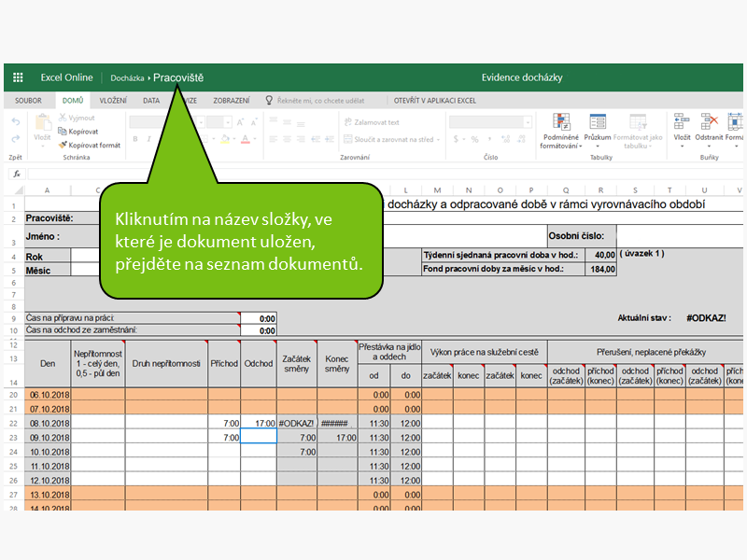The width and height of the screenshot is (747, 560).
Task: Click the Kopírovat copy icon
Action: (x=63, y=132)
